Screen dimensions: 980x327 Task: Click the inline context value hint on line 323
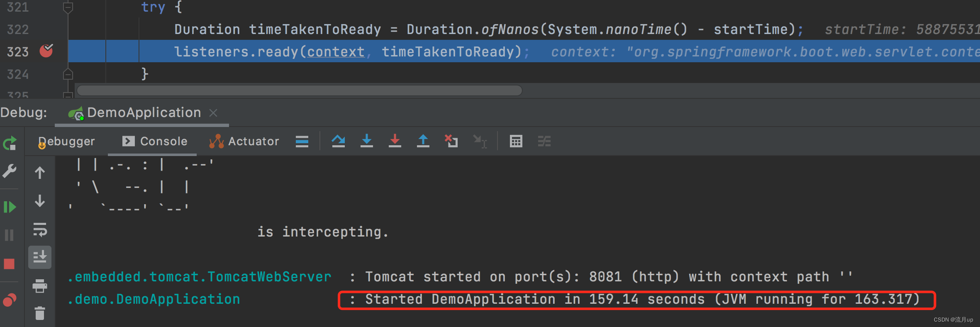tap(765, 52)
